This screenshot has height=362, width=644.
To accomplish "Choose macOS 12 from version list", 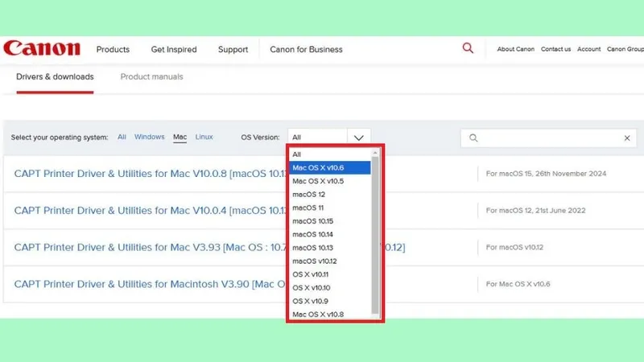I will 308,194.
